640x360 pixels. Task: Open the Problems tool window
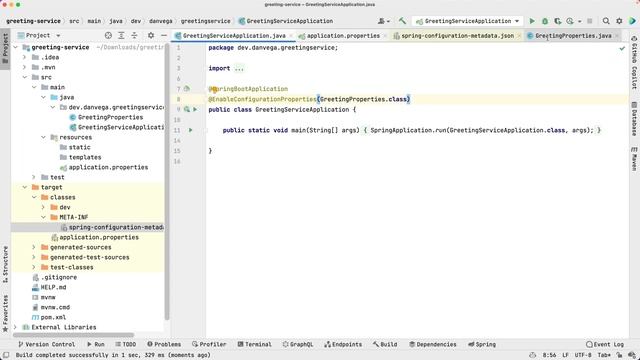pyautogui.click(x=164, y=344)
